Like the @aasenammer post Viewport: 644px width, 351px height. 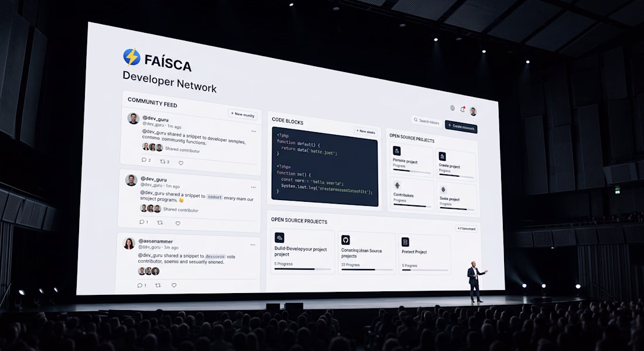pyautogui.click(x=174, y=285)
